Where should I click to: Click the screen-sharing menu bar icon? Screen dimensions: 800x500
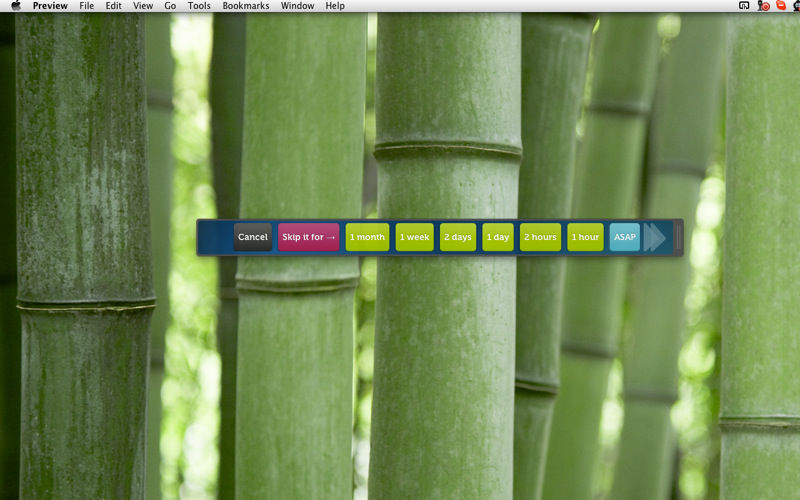pyautogui.click(x=744, y=6)
